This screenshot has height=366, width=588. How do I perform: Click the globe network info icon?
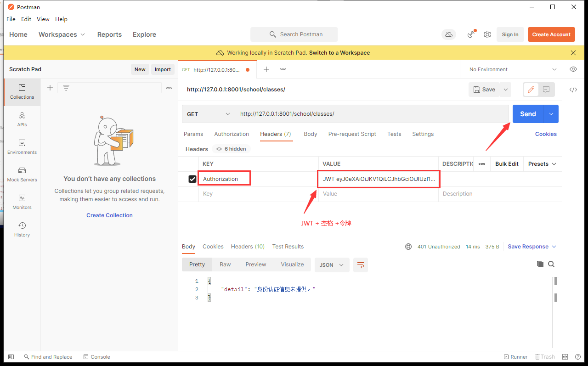coord(408,247)
